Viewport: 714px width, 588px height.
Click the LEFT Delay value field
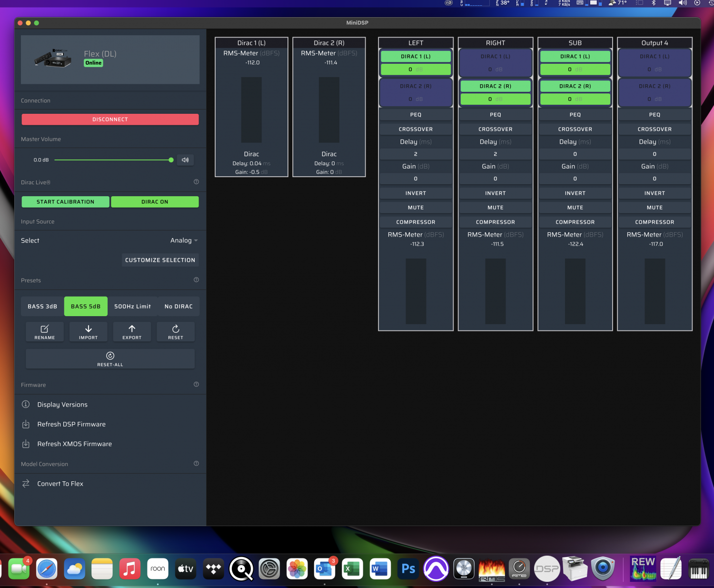(x=416, y=154)
